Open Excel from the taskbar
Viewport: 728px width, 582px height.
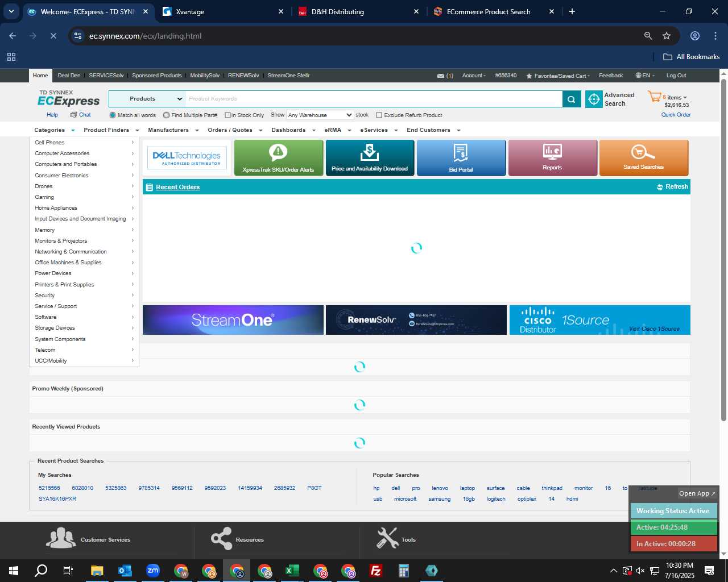292,571
